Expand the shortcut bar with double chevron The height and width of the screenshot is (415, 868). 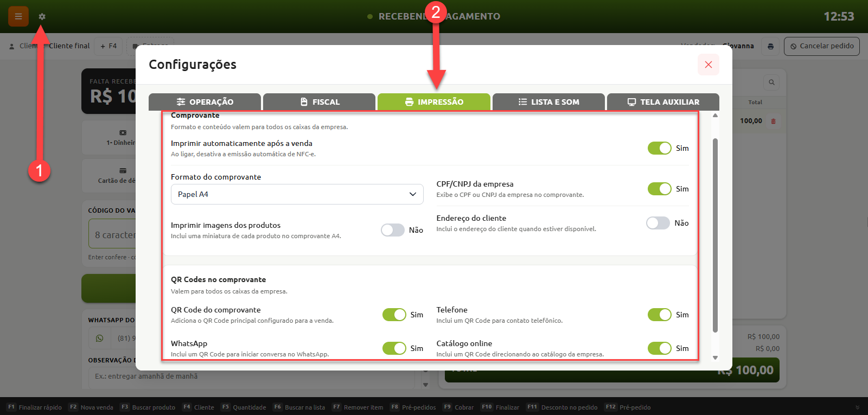click(858, 407)
